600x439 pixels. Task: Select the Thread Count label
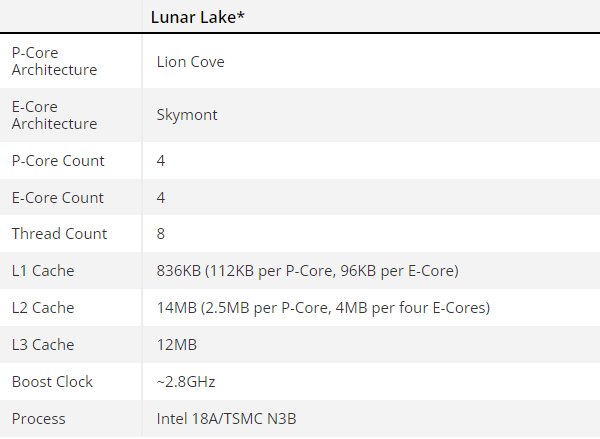59,234
